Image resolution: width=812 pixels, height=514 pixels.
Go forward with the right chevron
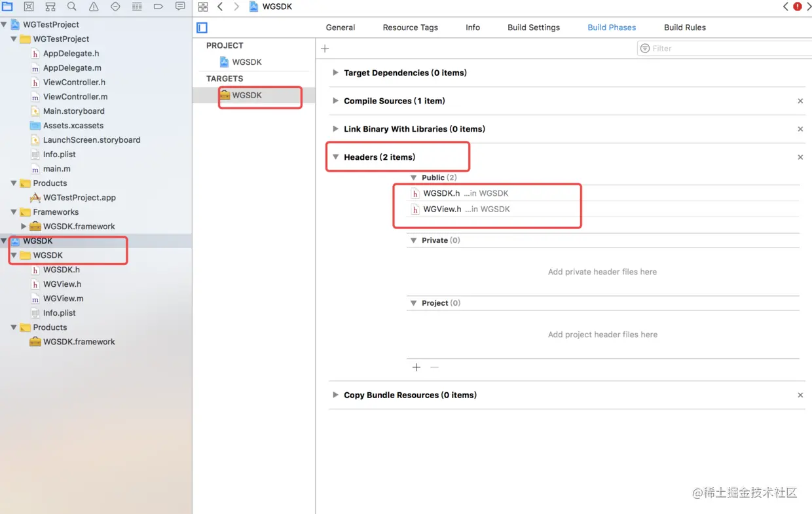tap(236, 7)
